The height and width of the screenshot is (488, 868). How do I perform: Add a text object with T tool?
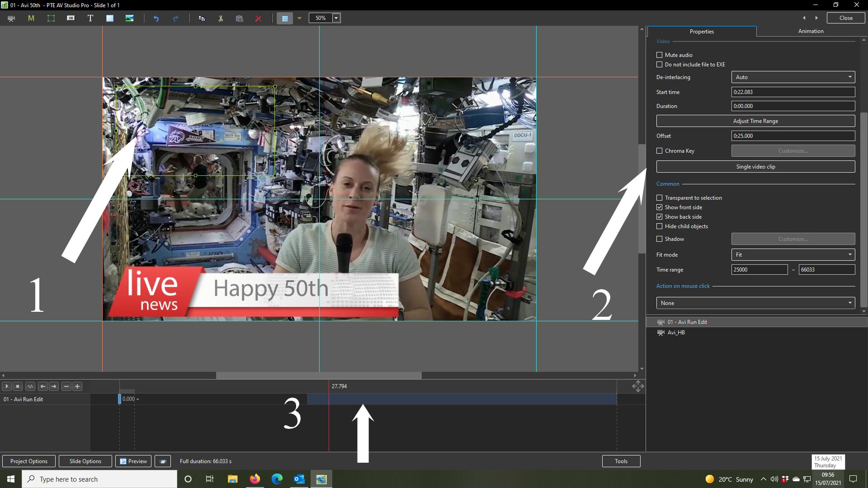(x=90, y=19)
